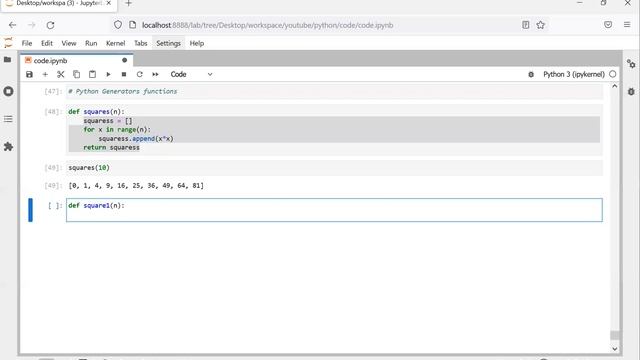Toggle reader view icon in address bar

pos(526,25)
